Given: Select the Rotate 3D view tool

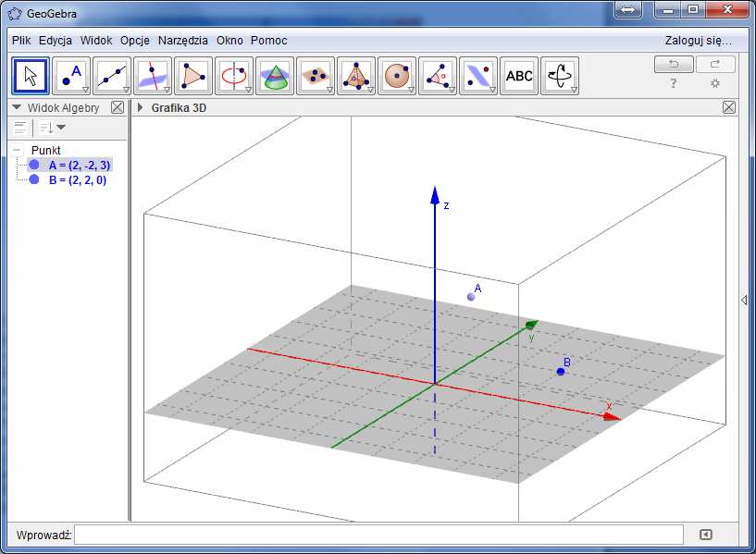Looking at the screenshot, I should coord(560,76).
